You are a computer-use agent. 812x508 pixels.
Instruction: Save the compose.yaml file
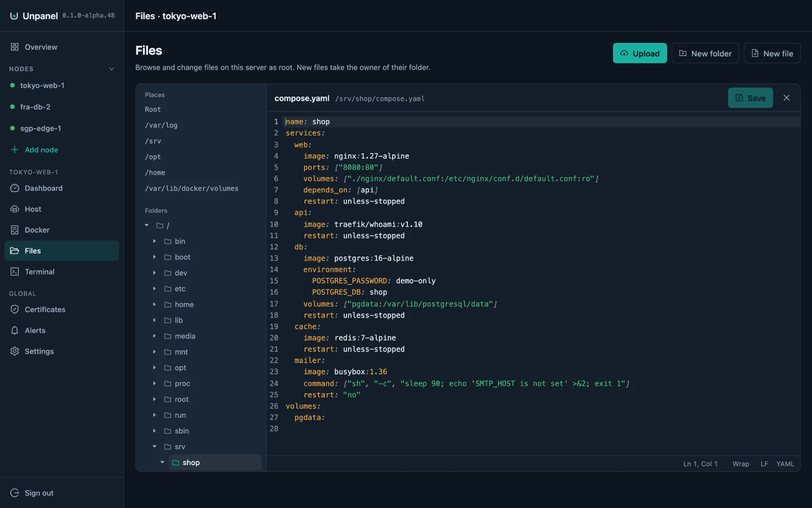click(x=750, y=98)
